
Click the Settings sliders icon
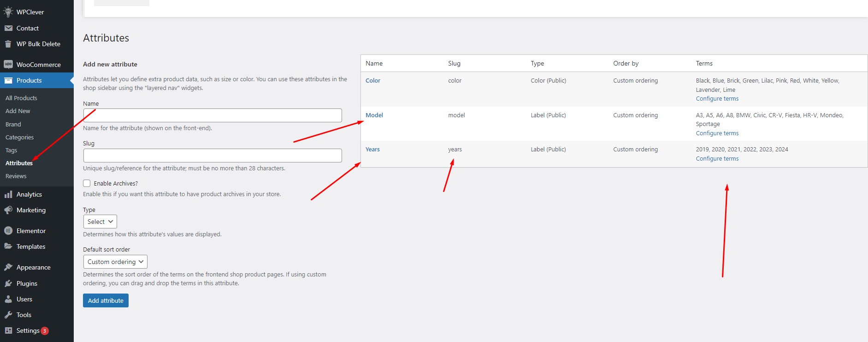(8, 330)
